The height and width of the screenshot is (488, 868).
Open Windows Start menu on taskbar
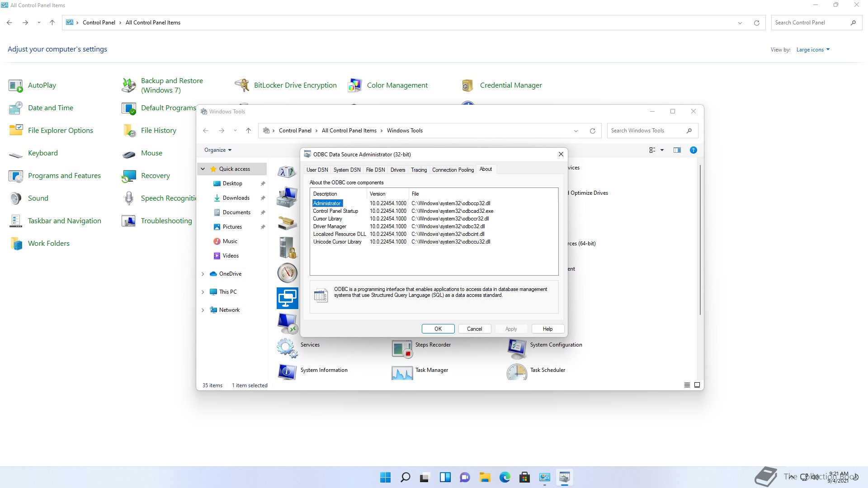click(x=385, y=477)
